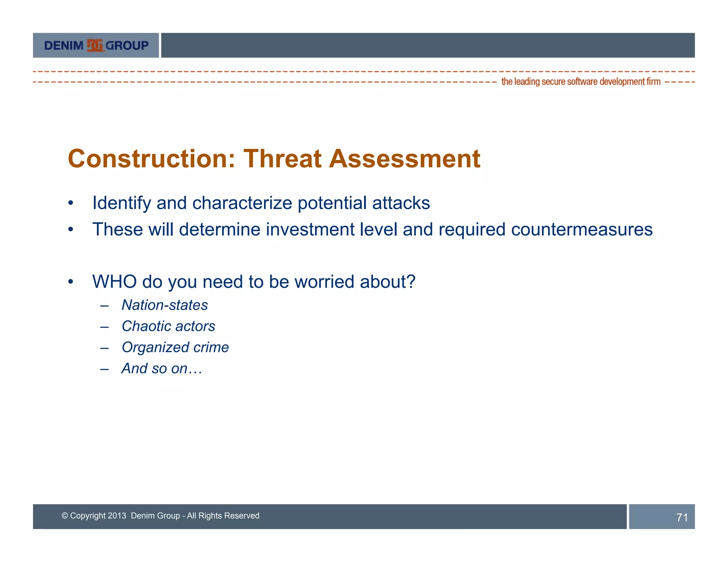Click the slide title Construction: Threat Assessment
This screenshot has width=728, height=562.
[274, 158]
